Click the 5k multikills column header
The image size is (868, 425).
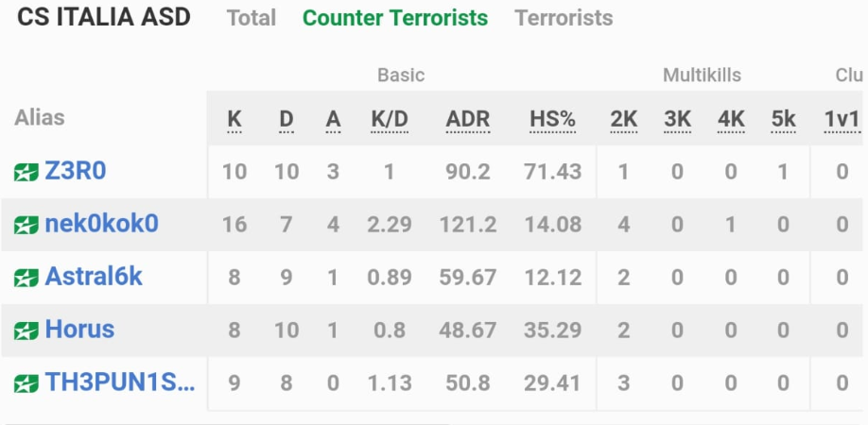tap(783, 119)
